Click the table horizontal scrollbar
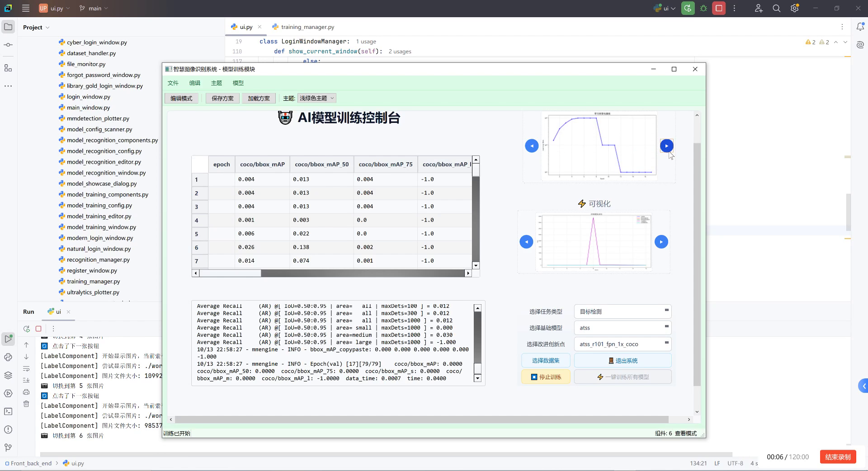Screen dimensions: 868x471 coord(332,273)
